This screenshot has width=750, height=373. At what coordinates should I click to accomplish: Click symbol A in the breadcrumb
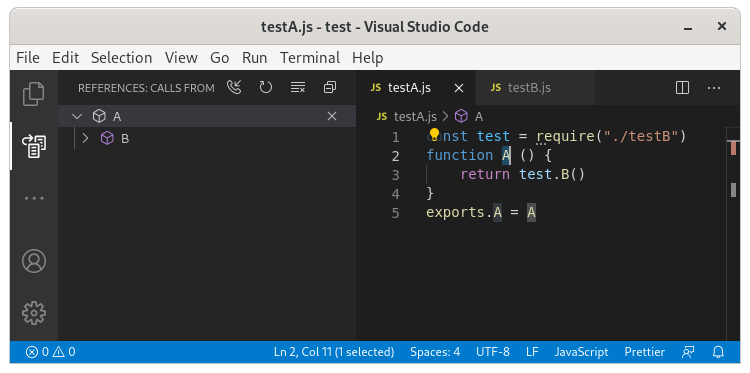(479, 117)
